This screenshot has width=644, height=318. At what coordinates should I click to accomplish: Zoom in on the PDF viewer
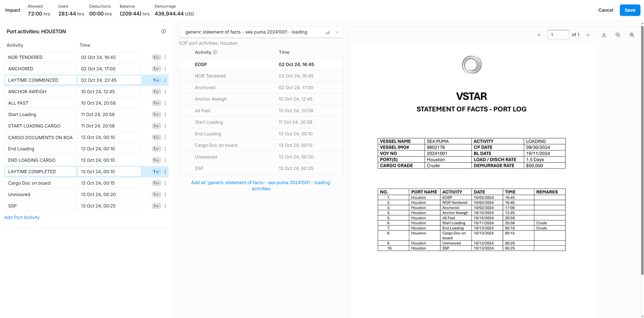tap(632, 35)
